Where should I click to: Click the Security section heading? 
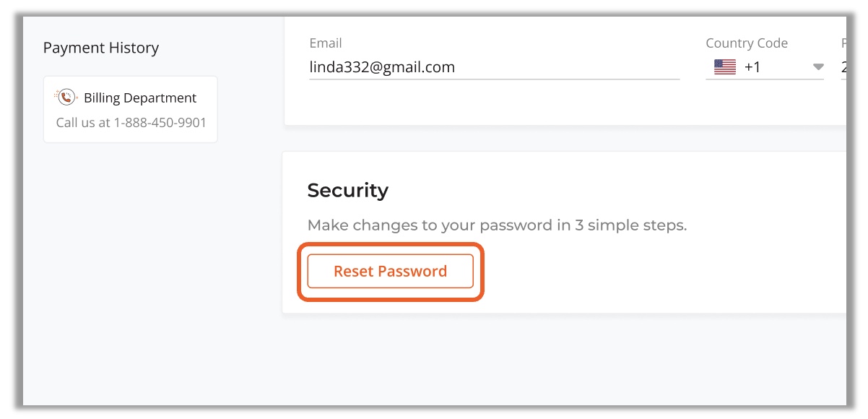[348, 190]
